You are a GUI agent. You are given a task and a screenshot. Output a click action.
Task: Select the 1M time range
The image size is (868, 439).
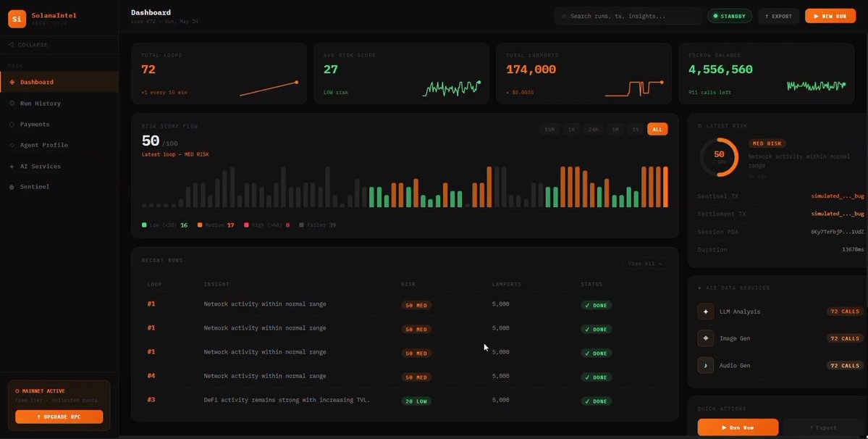615,130
